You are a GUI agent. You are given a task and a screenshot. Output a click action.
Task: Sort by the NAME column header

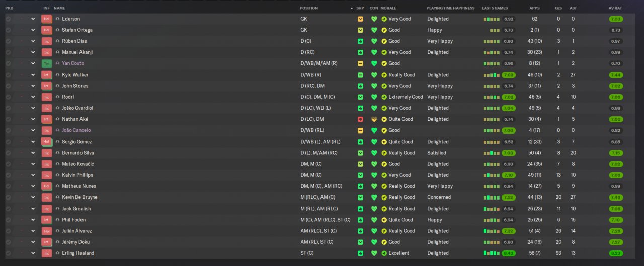tap(59, 8)
